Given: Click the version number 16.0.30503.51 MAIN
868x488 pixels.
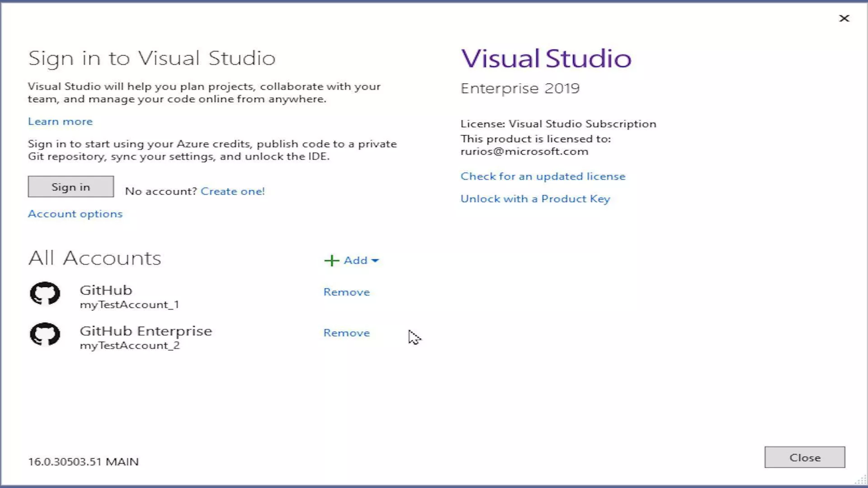Looking at the screenshot, I should [x=83, y=462].
